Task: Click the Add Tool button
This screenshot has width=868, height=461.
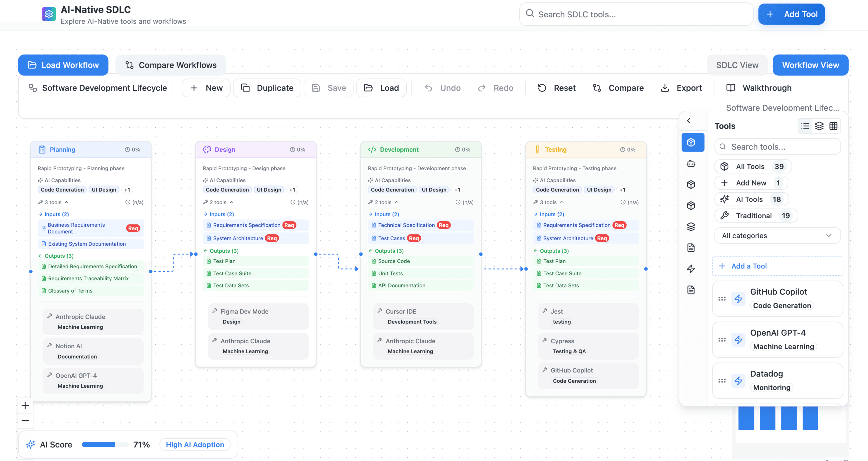Action: coord(792,14)
